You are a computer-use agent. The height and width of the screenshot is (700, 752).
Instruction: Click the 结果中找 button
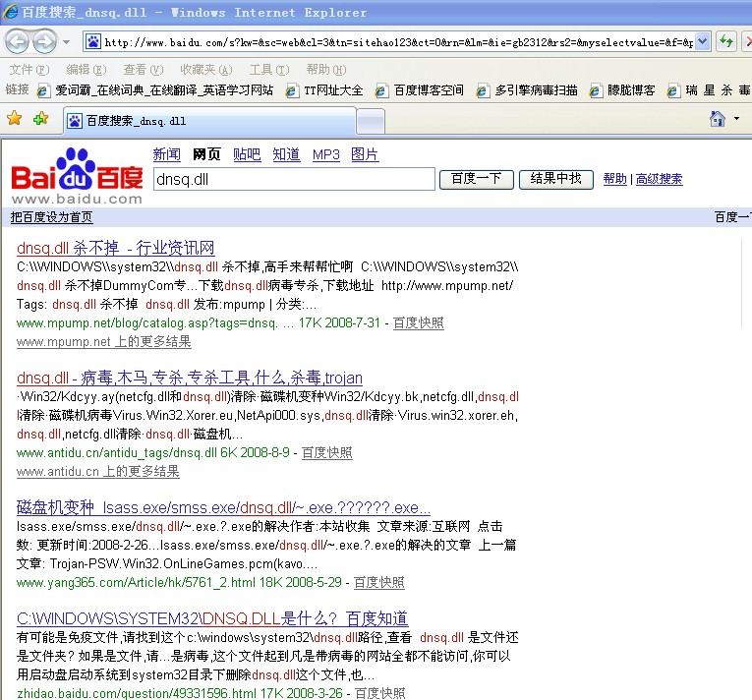tap(555, 180)
